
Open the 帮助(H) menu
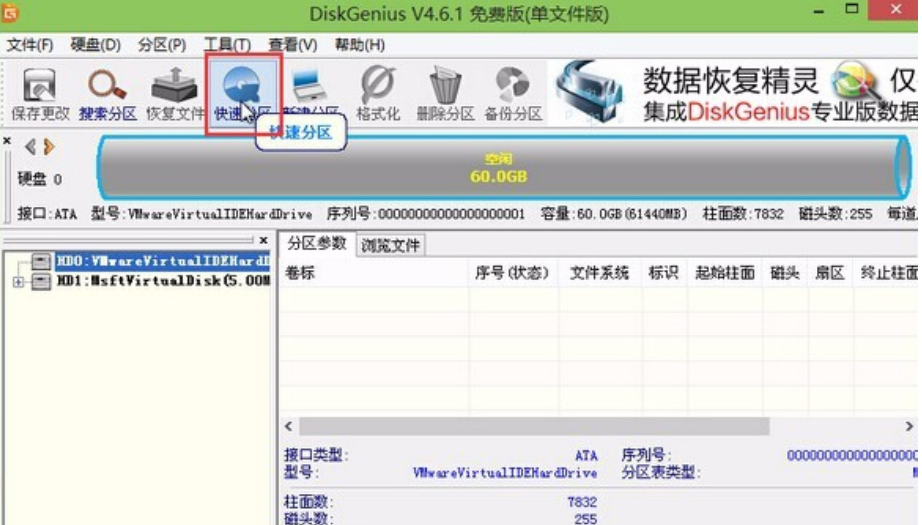point(360,45)
